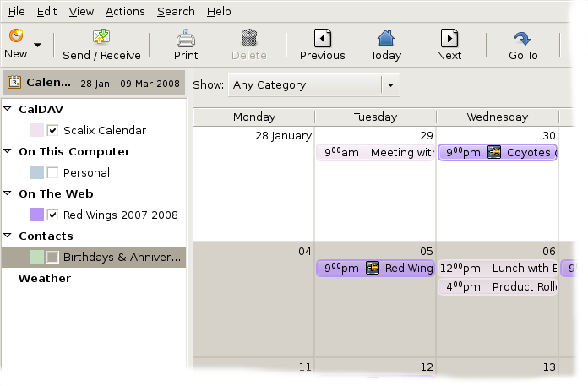The image size is (588, 386).
Task: Click the Delete trash icon
Action: coord(248,37)
